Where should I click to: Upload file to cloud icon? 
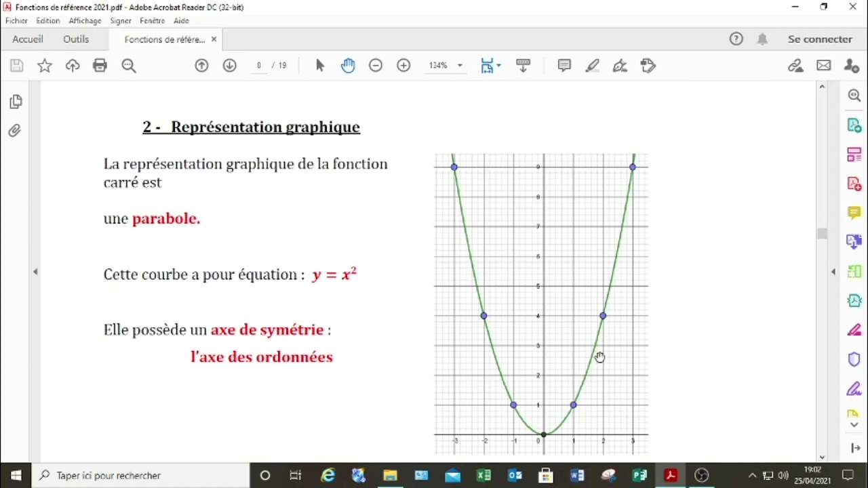73,66
